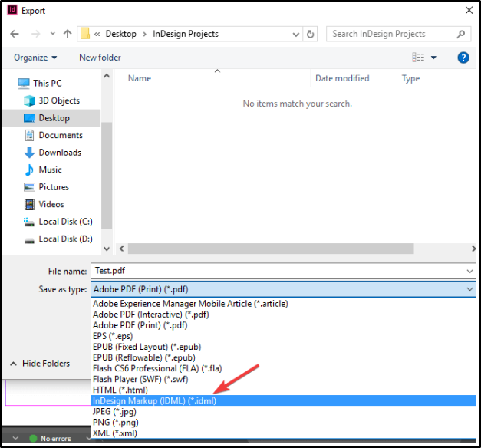Viewport: 481px width, 448px height.
Task: Choose PNG (*.png) format
Action: [x=284, y=423]
